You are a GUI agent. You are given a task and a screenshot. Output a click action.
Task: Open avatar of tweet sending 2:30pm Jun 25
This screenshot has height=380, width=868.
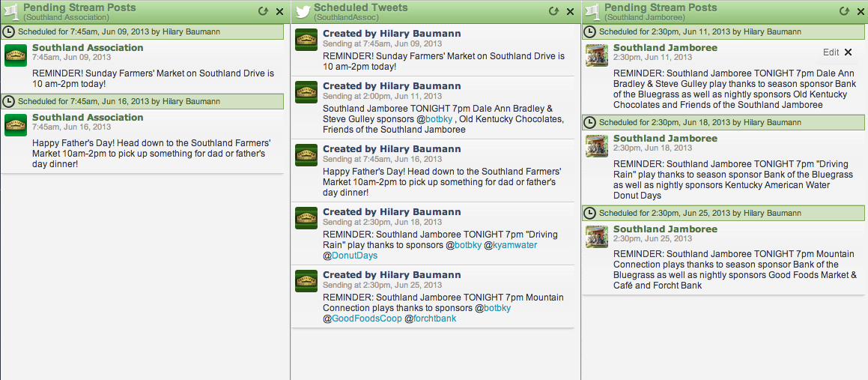coord(306,281)
